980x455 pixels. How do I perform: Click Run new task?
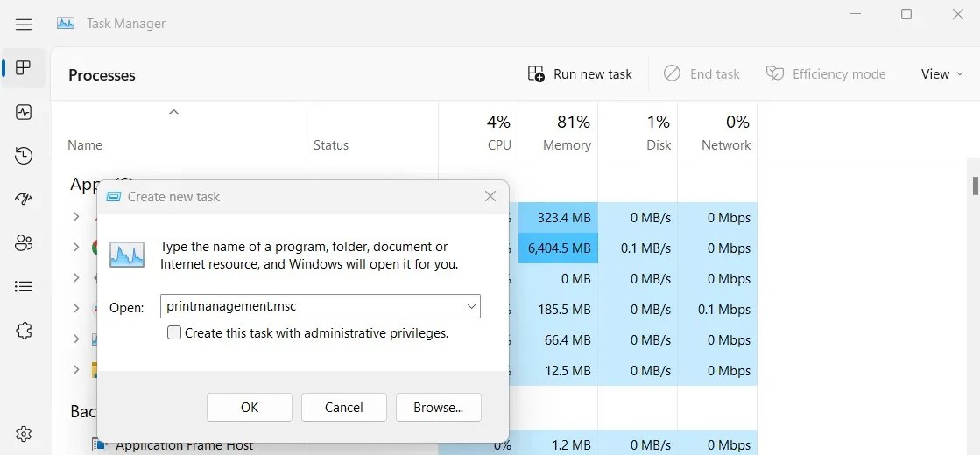(x=580, y=74)
